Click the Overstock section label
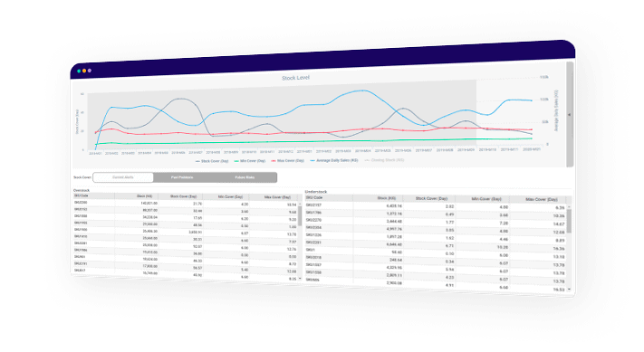This screenshot has width=644, height=352. click(x=82, y=190)
